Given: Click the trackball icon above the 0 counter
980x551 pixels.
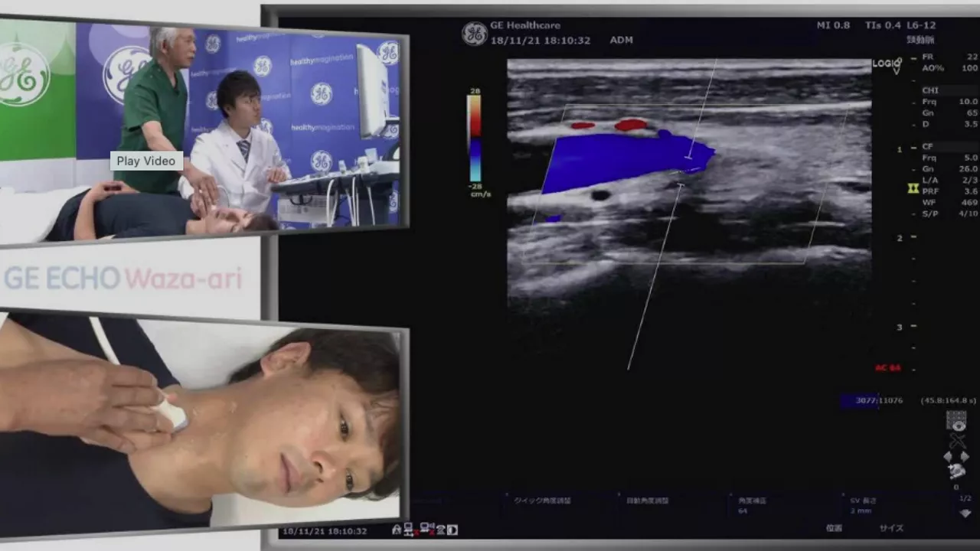Looking at the screenshot, I should [x=956, y=471].
